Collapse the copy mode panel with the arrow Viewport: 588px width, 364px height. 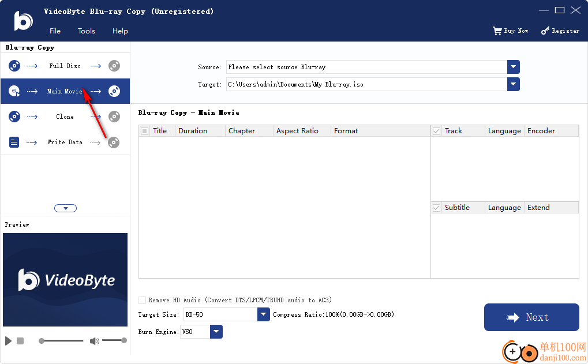click(x=66, y=208)
